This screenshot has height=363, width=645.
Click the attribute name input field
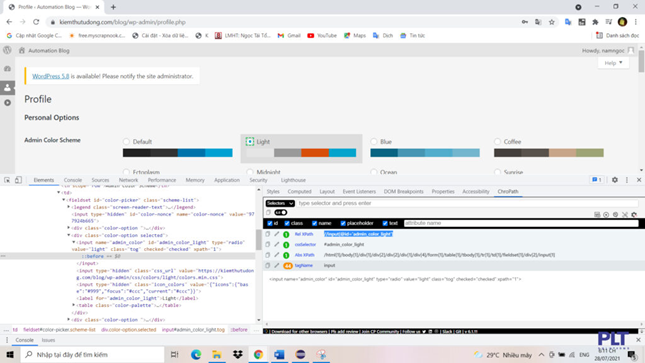pyautogui.click(x=521, y=223)
